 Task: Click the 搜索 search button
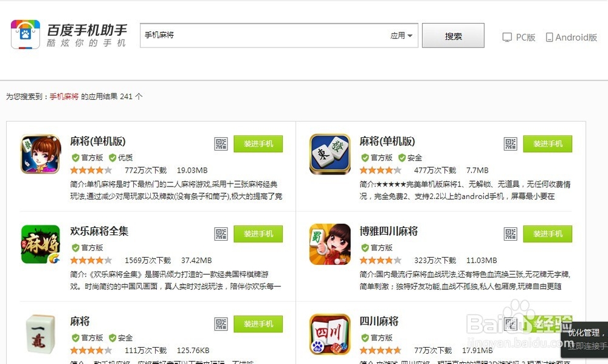(x=453, y=36)
